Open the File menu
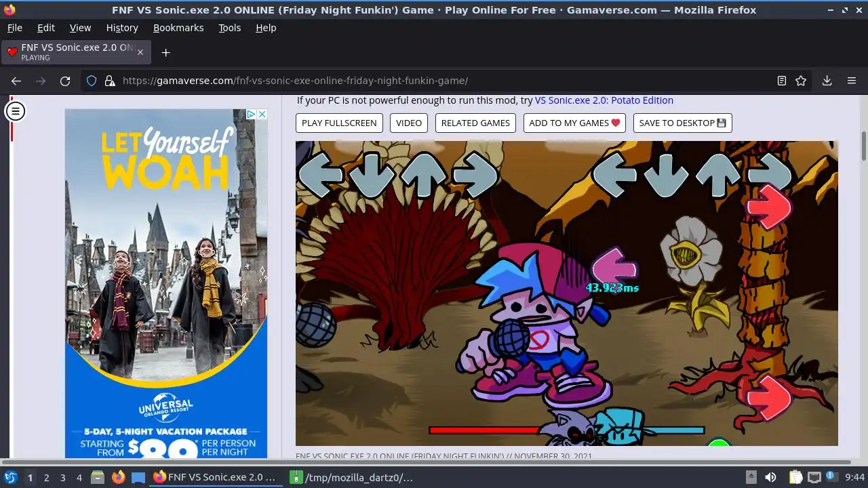This screenshot has height=488, width=868. [14, 28]
